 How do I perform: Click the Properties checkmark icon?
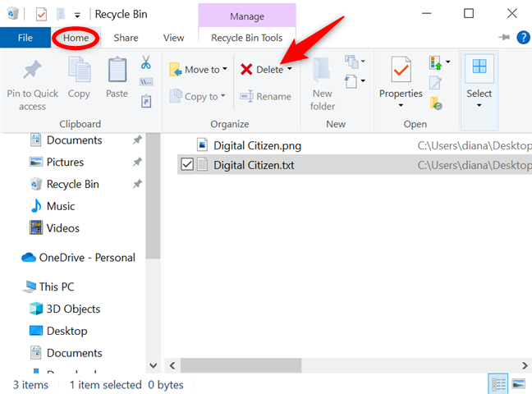tap(401, 70)
